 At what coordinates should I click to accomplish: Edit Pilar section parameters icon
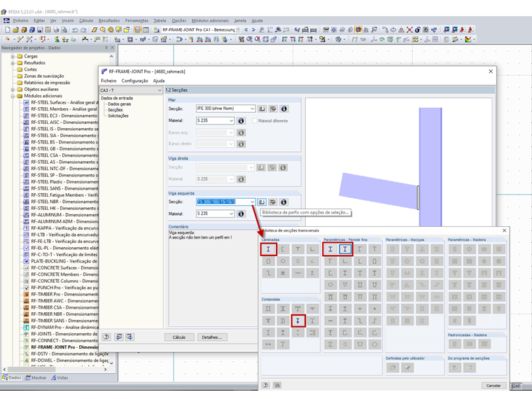pos(273,109)
